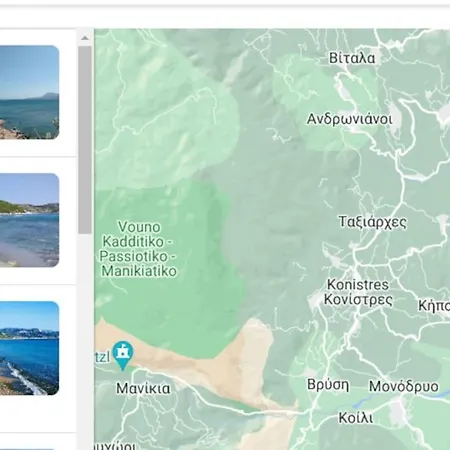450x450 pixels.
Task: Click the Κοίλι village label
Action: point(356,418)
